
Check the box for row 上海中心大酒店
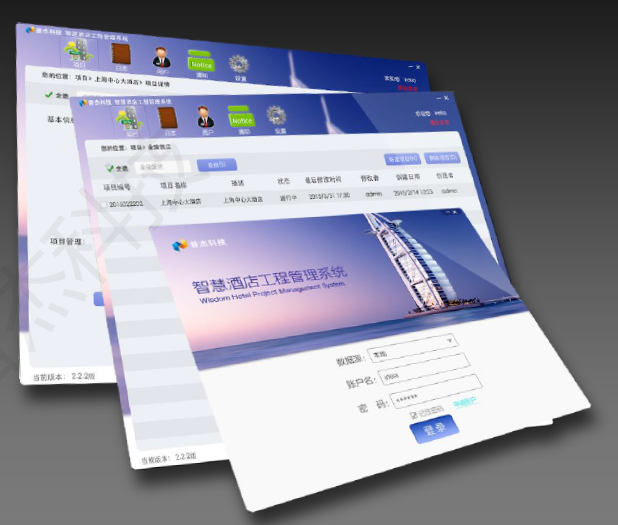[x=103, y=205]
